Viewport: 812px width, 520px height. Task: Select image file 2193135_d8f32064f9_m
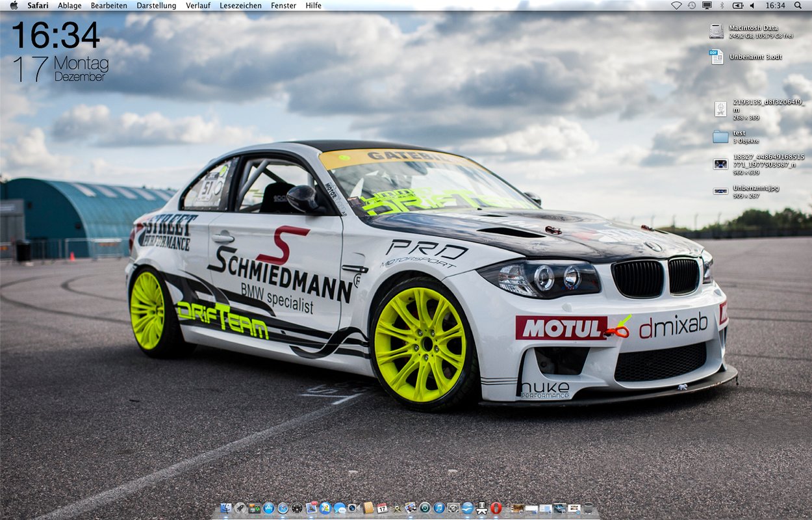click(720, 109)
